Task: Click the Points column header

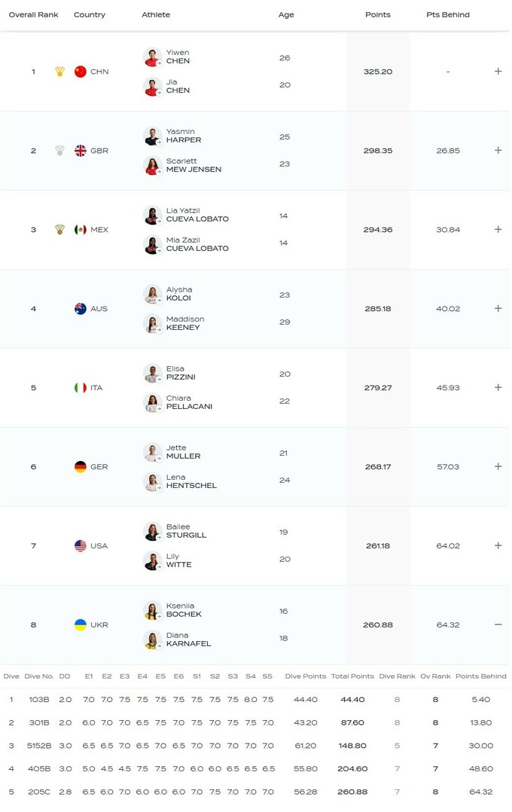Action: (378, 15)
